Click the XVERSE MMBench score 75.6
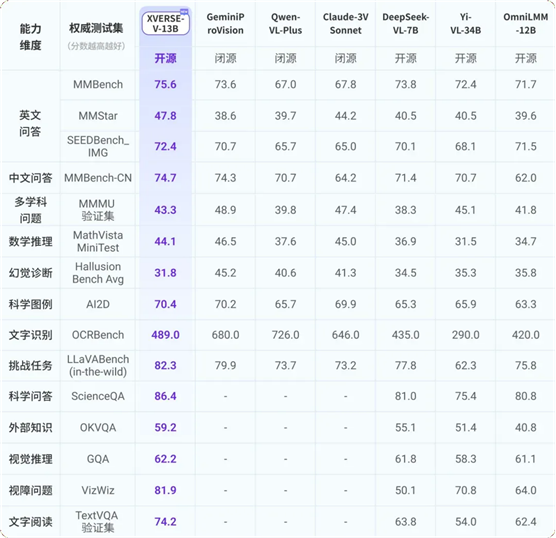 (x=165, y=84)
